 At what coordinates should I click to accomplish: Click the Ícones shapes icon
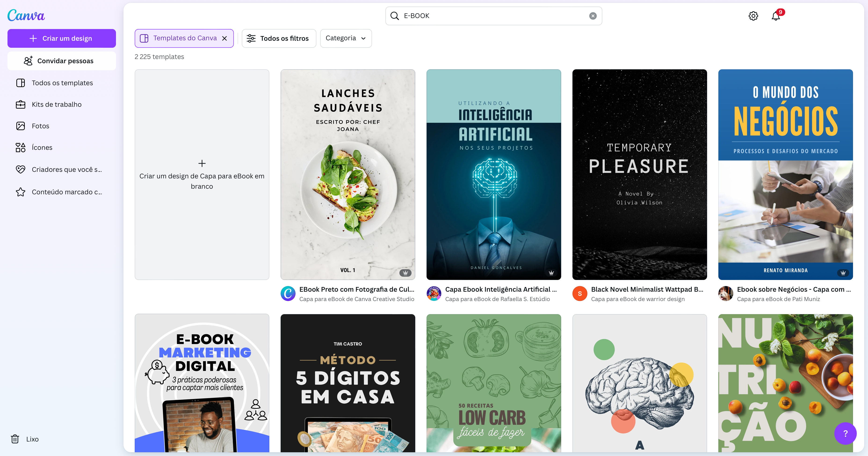[21, 148]
